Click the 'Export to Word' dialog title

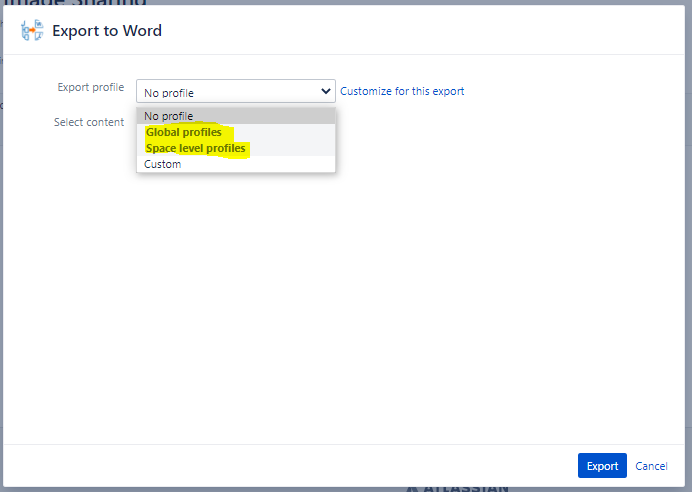coord(107,31)
